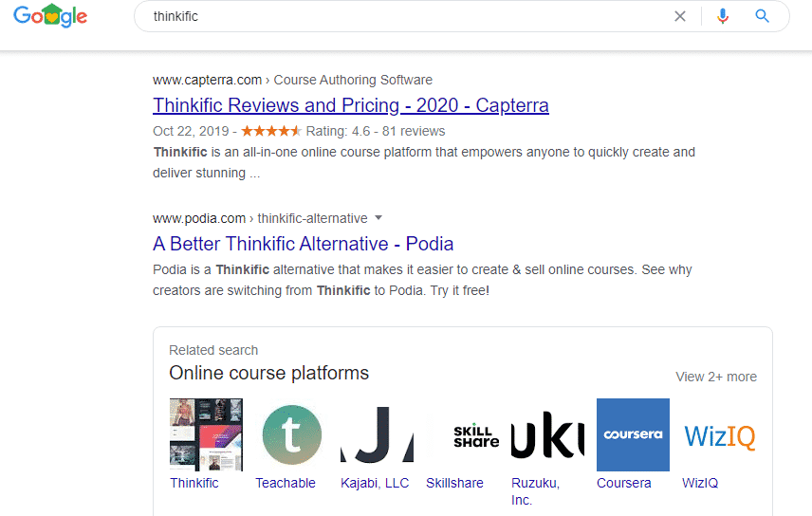Click the Google logo

50,16
